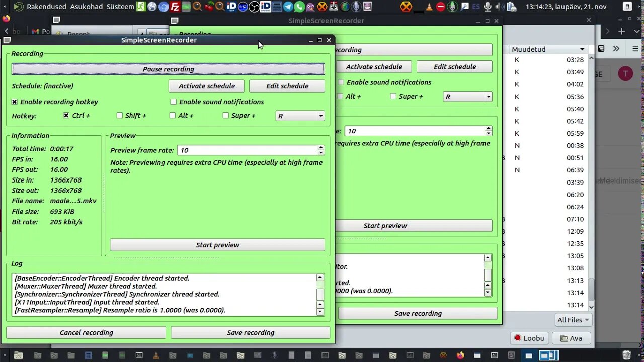Open Chromium from the top panel
This screenshot has width=644, height=362.
tap(164, 7)
